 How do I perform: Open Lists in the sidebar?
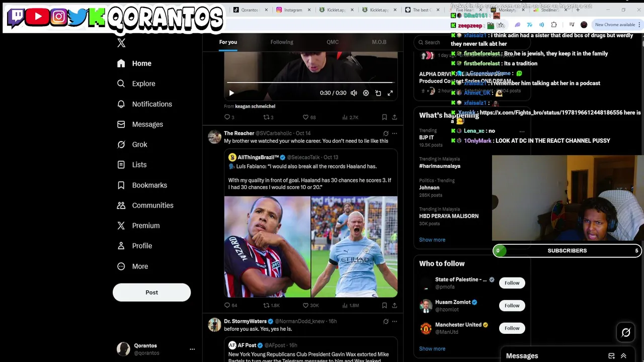(132, 164)
